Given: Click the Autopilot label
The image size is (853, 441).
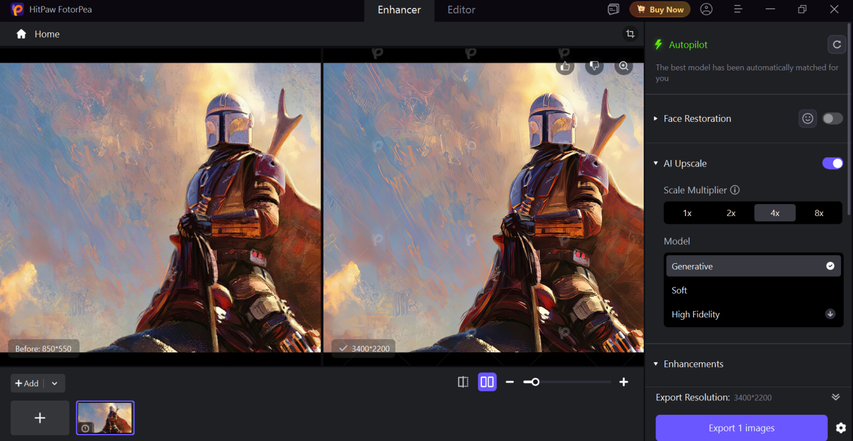Looking at the screenshot, I should 688,45.
